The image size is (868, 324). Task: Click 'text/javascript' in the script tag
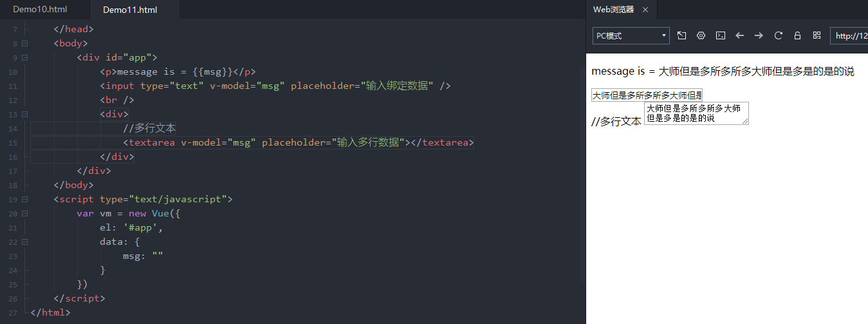(178, 199)
